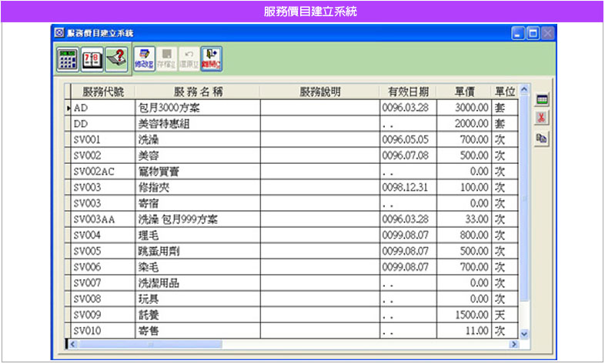605x364 pixels.
Task: Minimize the 服務價目建立系統 window
Action: [517, 33]
